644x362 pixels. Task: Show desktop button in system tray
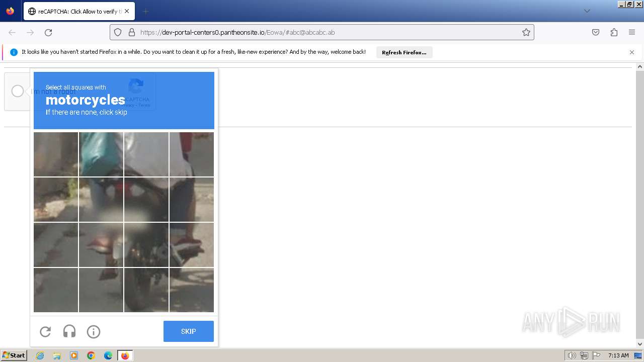tap(638, 355)
